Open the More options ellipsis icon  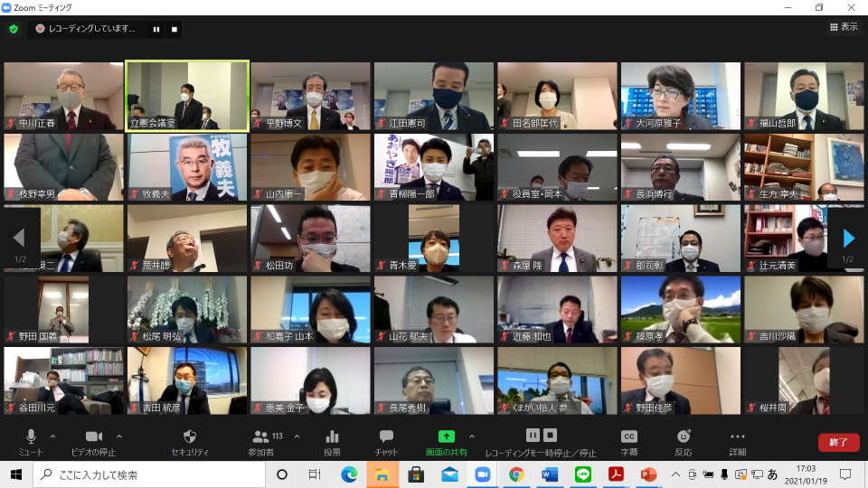738,436
